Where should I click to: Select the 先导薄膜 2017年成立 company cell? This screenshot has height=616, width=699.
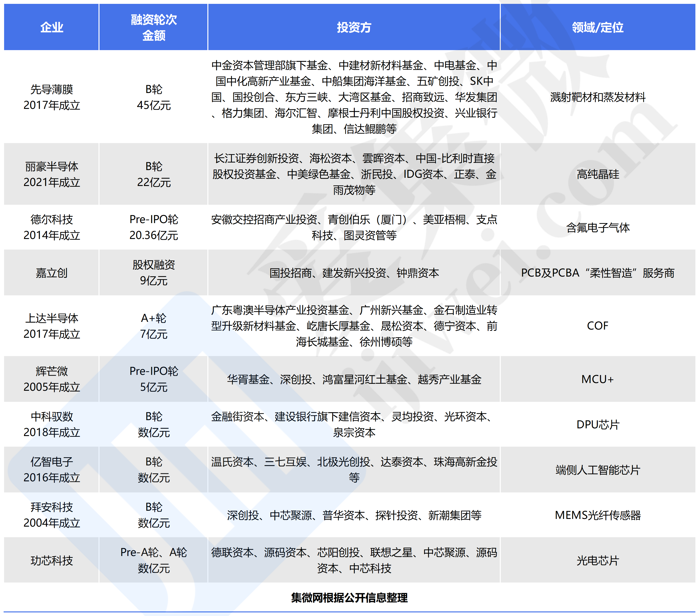click(51, 97)
